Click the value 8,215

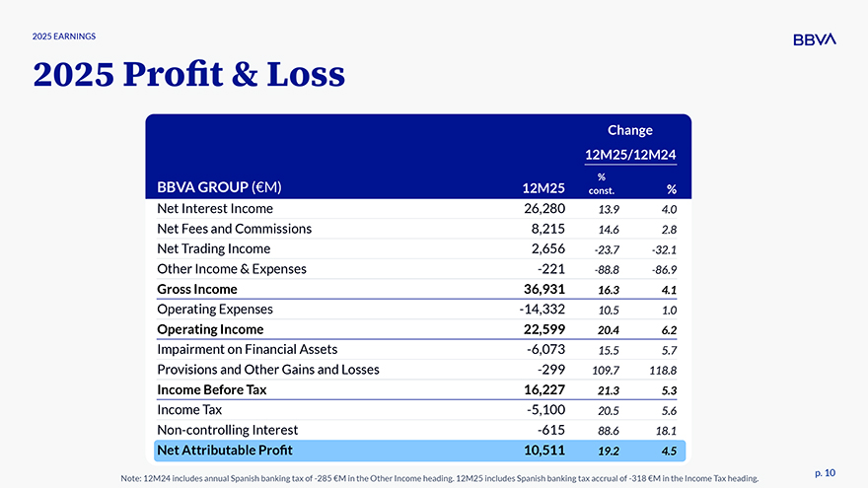pyautogui.click(x=548, y=229)
